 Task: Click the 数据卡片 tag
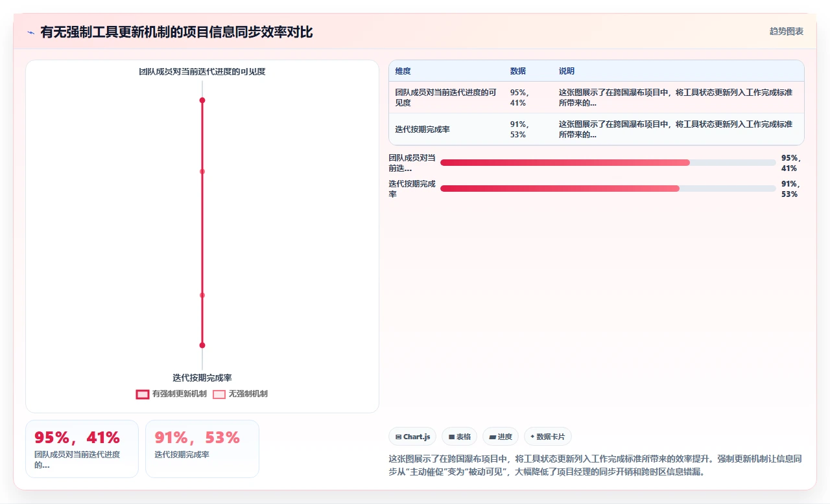pos(548,437)
